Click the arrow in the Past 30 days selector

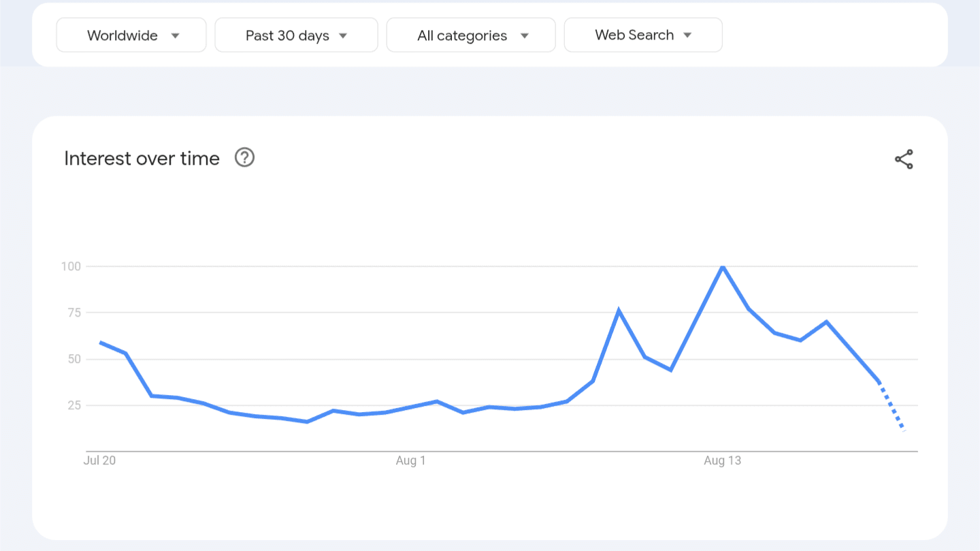point(343,35)
